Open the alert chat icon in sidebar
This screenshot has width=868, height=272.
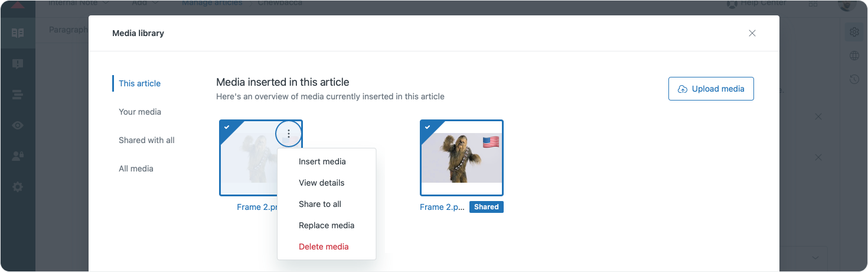pyautogui.click(x=18, y=64)
